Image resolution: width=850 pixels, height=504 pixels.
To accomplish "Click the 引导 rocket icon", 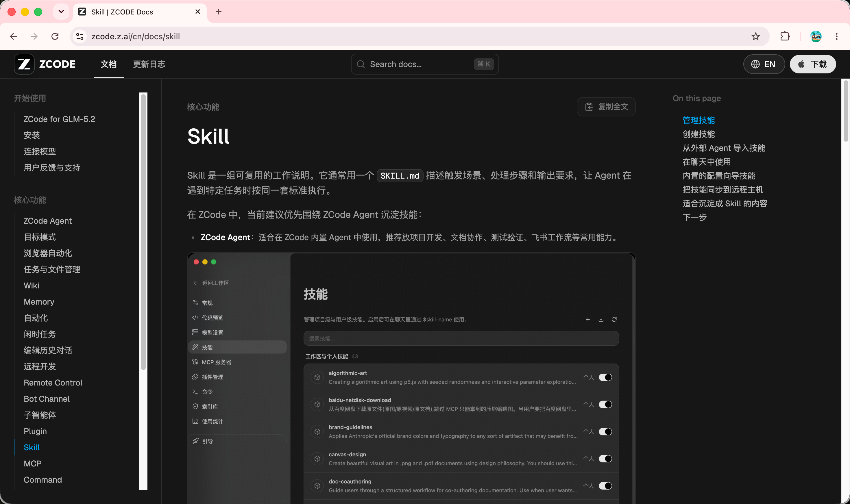I will coord(195,441).
